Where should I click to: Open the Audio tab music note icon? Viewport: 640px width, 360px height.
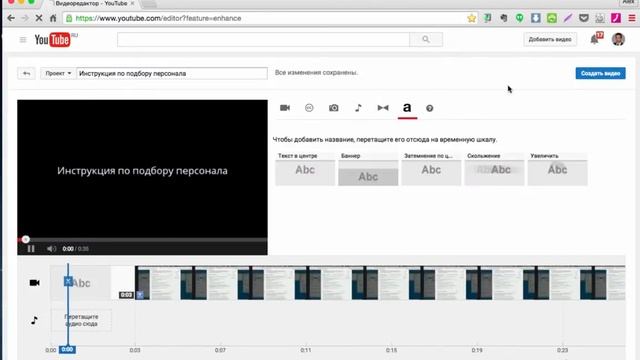[358, 108]
